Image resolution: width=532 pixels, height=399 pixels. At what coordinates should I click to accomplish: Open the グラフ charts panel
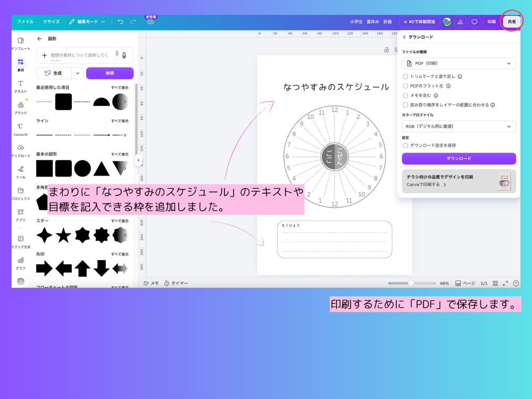point(20,263)
